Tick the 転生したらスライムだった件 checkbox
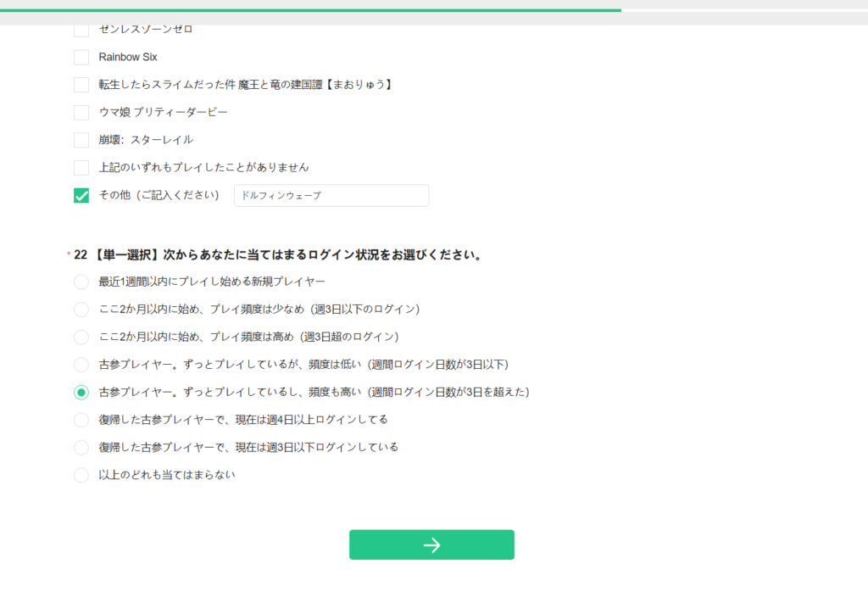868x603 pixels. click(81, 85)
